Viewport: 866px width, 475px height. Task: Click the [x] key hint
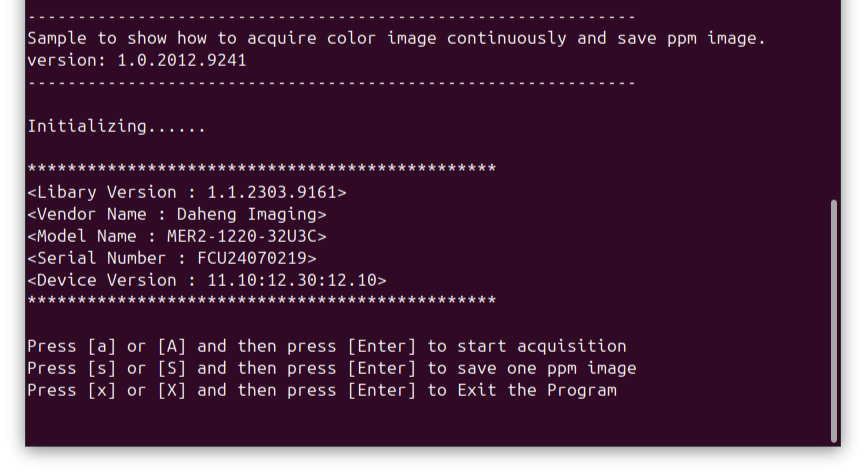(102, 390)
